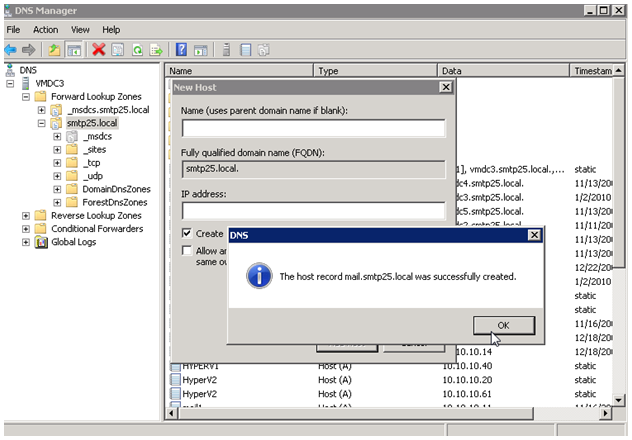Open the View menu
Viewport: 632px width, 440px height.
80,30
